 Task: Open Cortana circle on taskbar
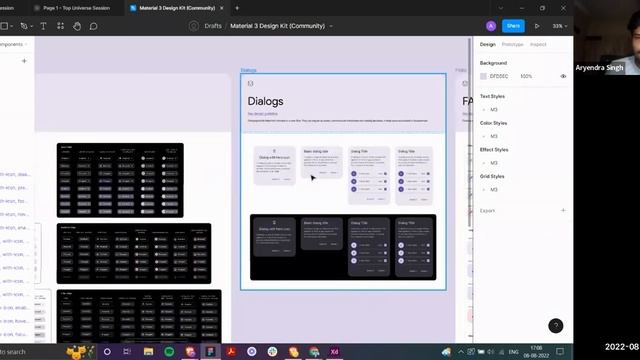click(107, 352)
